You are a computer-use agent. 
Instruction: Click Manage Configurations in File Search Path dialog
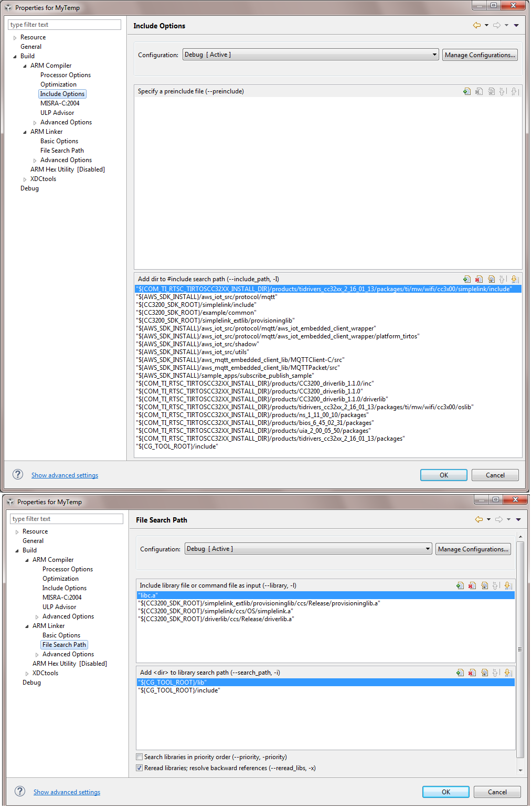(473, 549)
